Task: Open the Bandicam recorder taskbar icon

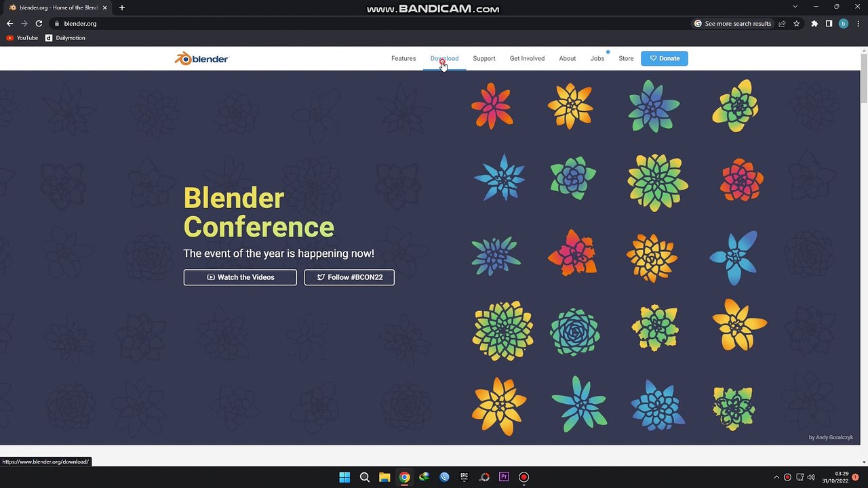Action: 524,477
